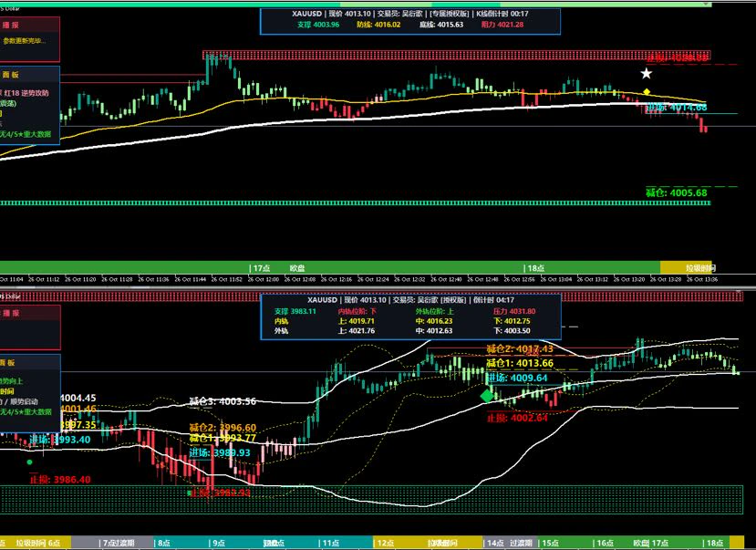Click the 防线: 4016.02 value

(378, 25)
